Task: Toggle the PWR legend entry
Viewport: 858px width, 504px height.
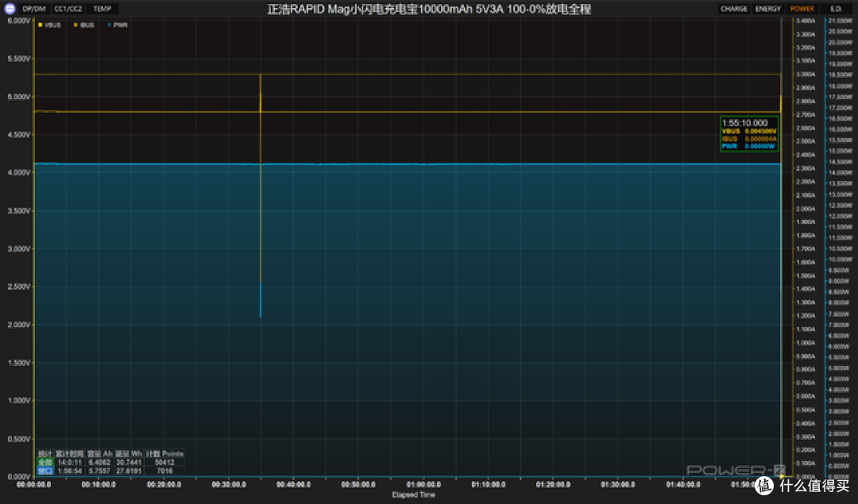Action: click(x=118, y=25)
